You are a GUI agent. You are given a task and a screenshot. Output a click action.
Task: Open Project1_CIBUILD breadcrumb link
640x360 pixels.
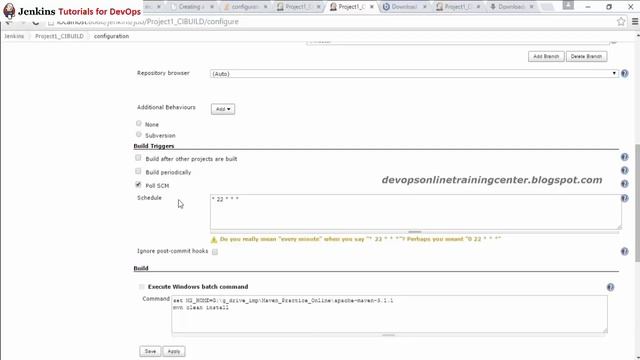59,36
